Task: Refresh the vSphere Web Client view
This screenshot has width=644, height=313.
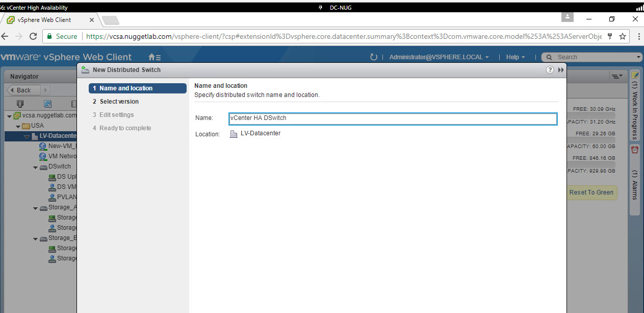Action: coord(374,57)
